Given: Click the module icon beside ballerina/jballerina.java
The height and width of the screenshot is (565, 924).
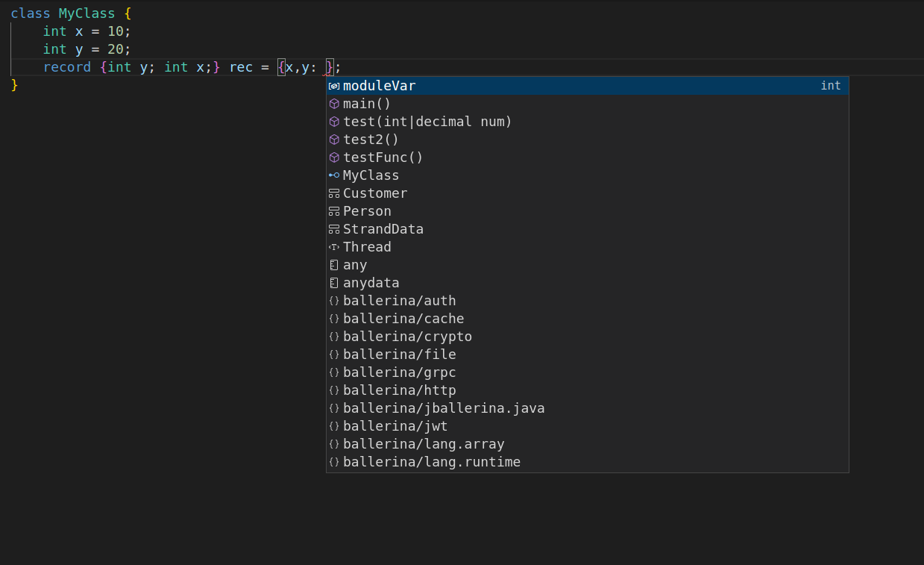Looking at the screenshot, I should (334, 408).
